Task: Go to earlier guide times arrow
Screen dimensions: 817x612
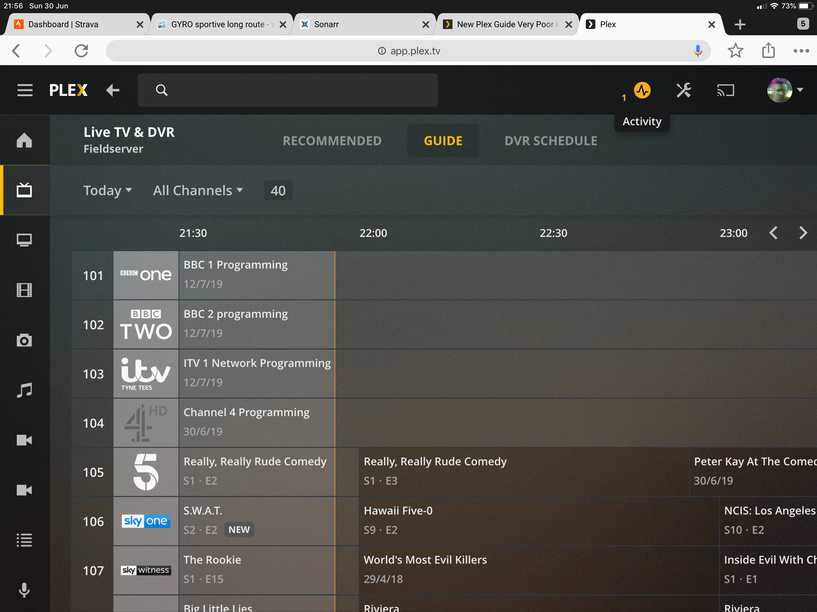Action: pos(774,233)
